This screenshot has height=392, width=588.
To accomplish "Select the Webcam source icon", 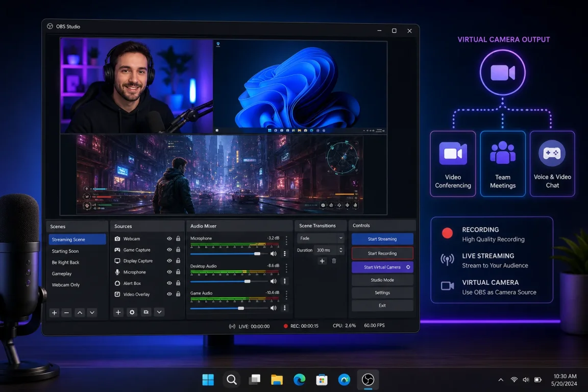I will 117,238.
